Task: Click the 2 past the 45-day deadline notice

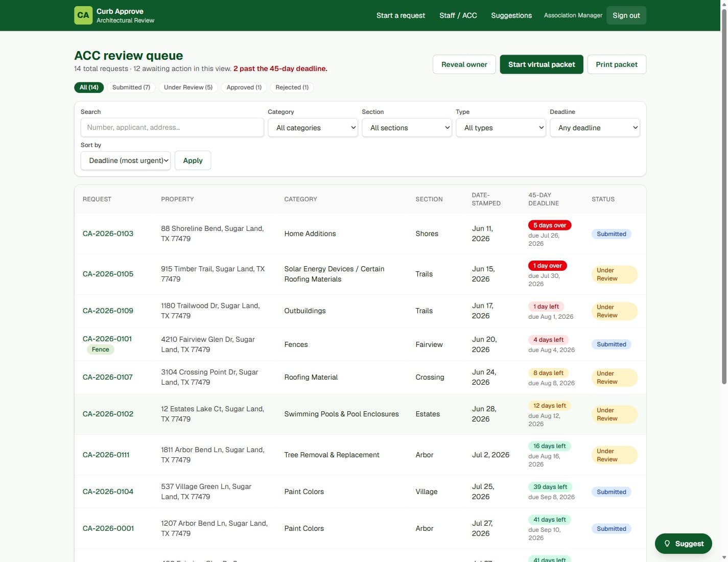Action: tap(280, 68)
